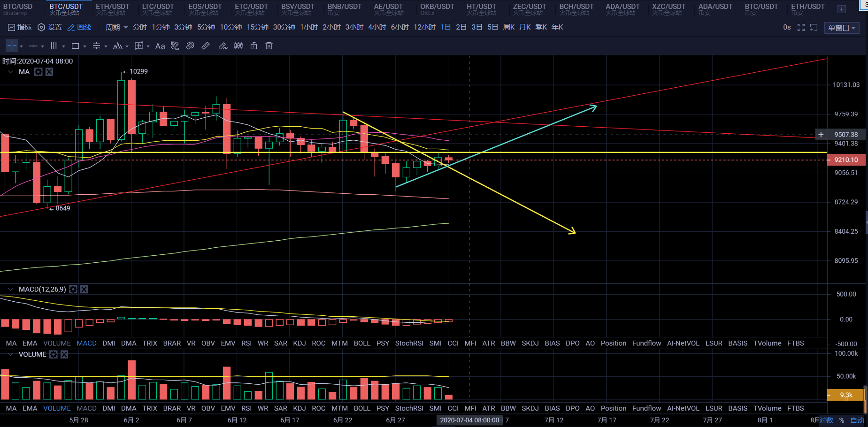Click the add-window icon beside fullscreen

[814, 28]
